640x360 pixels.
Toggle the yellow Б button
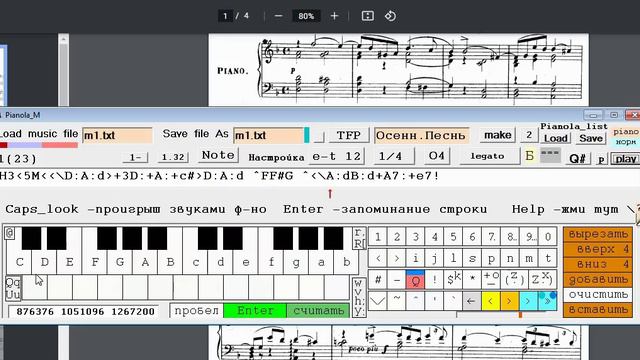point(529,156)
